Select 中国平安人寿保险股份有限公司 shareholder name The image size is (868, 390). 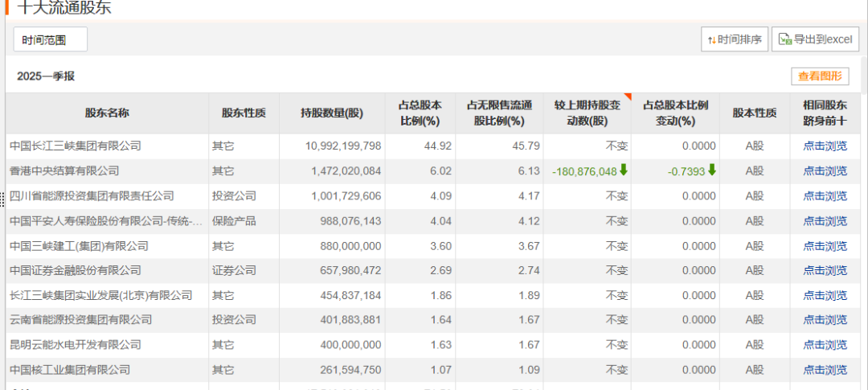(106, 221)
